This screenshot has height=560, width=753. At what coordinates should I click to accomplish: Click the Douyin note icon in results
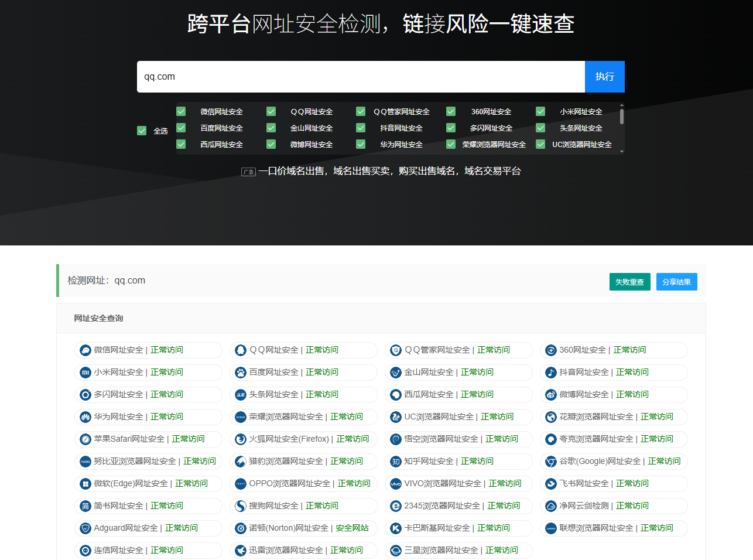coord(551,373)
